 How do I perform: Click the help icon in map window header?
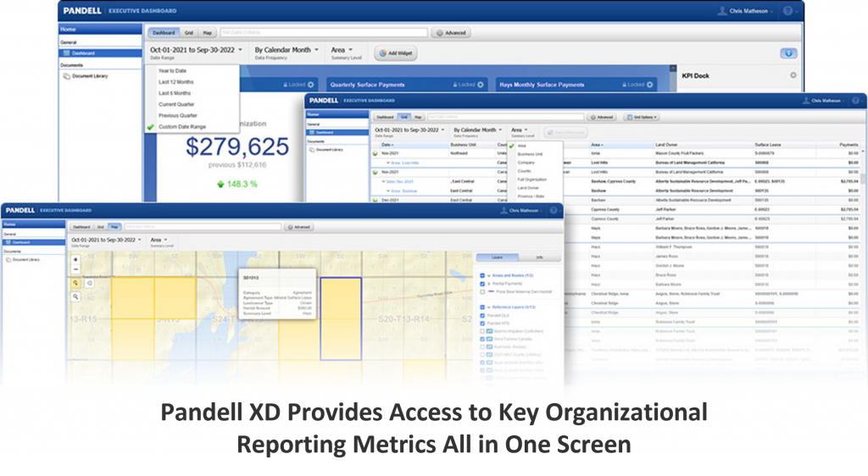(x=553, y=210)
